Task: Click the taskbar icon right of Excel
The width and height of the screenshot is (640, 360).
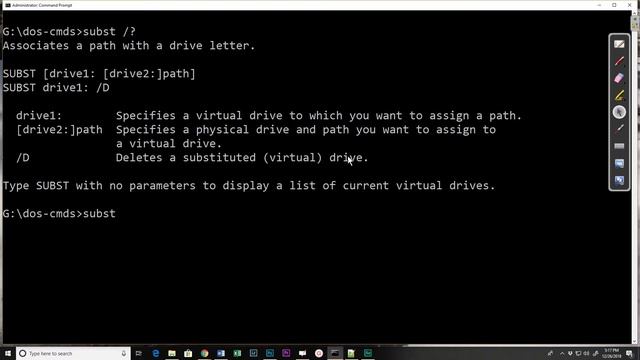Action: click(253, 353)
